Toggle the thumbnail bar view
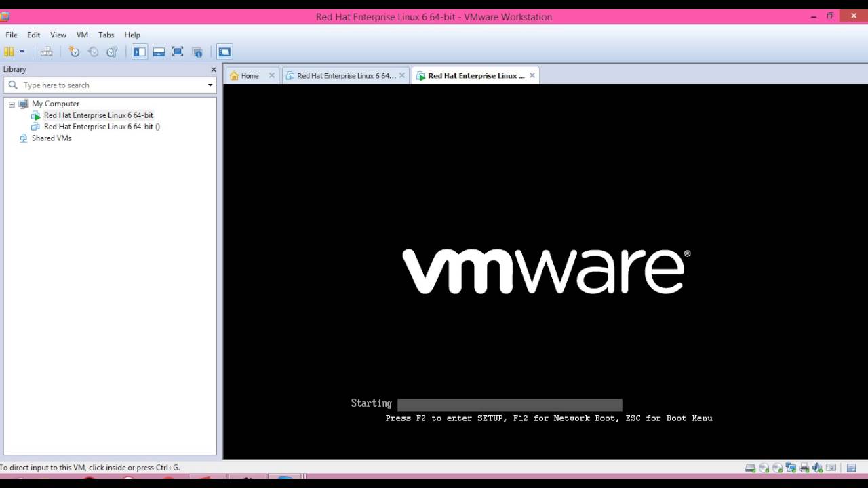 click(159, 52)
